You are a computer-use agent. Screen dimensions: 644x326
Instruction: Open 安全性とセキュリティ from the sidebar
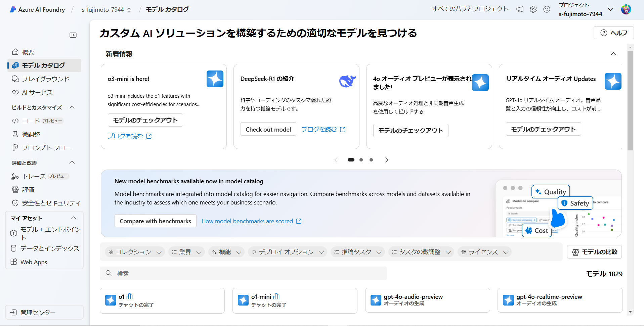coord(44,203)
